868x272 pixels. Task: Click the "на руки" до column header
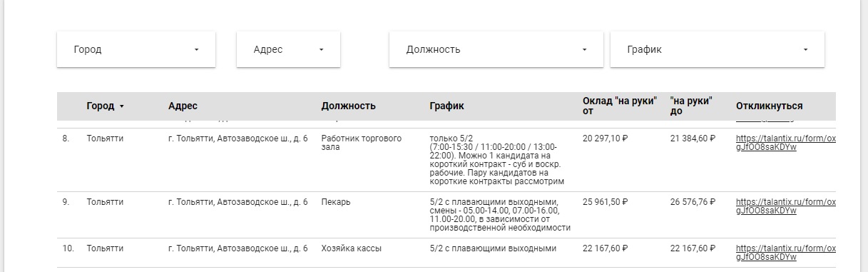point(692,106)
